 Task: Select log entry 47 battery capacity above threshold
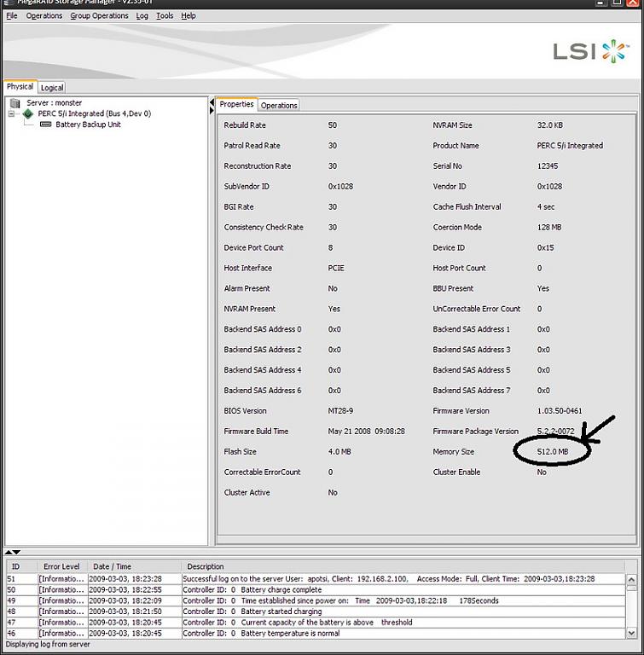316,623
